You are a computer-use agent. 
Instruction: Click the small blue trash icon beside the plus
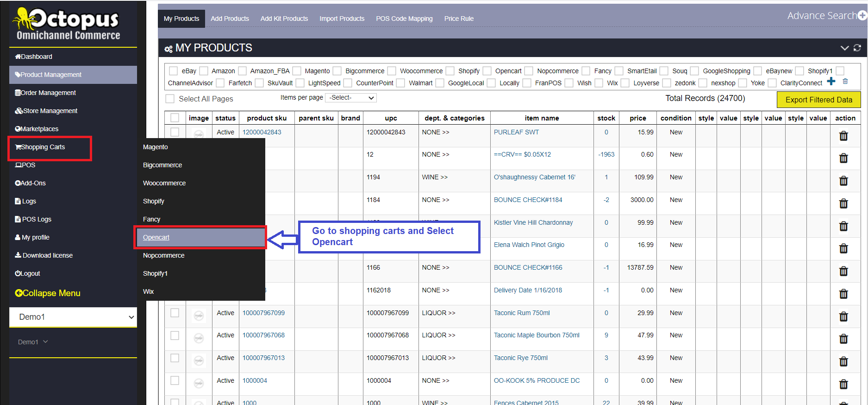coord(845,82)
